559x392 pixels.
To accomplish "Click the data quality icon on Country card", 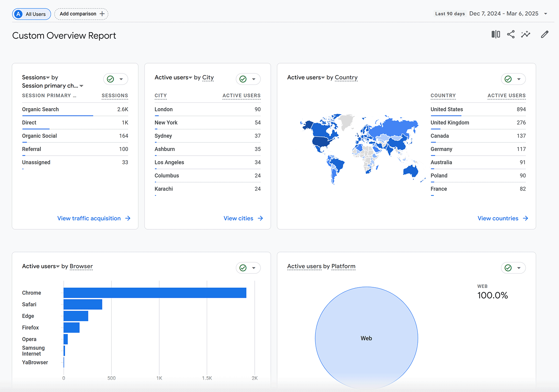I will point(509,79).
